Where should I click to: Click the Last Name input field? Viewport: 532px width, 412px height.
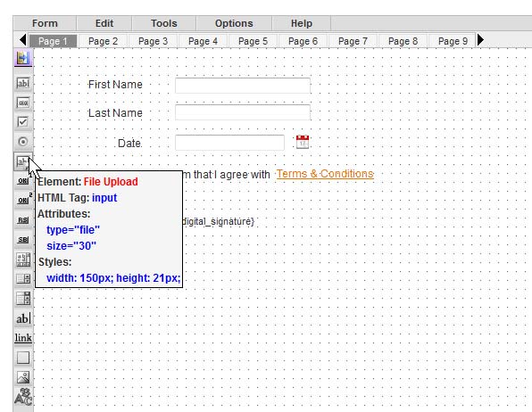point(243,112)
